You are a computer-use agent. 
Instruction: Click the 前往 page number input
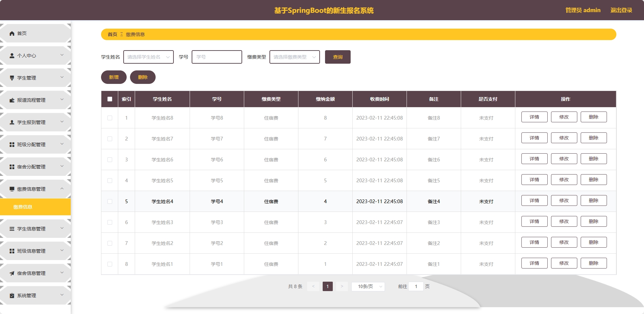(x=416, y=286)
